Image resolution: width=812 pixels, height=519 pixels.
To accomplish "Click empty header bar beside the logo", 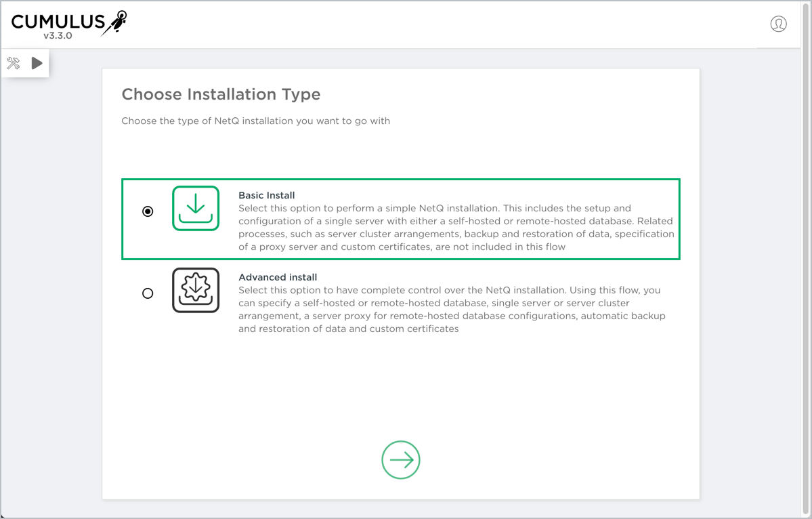I will pyautogui.click(x=440, y=24).
